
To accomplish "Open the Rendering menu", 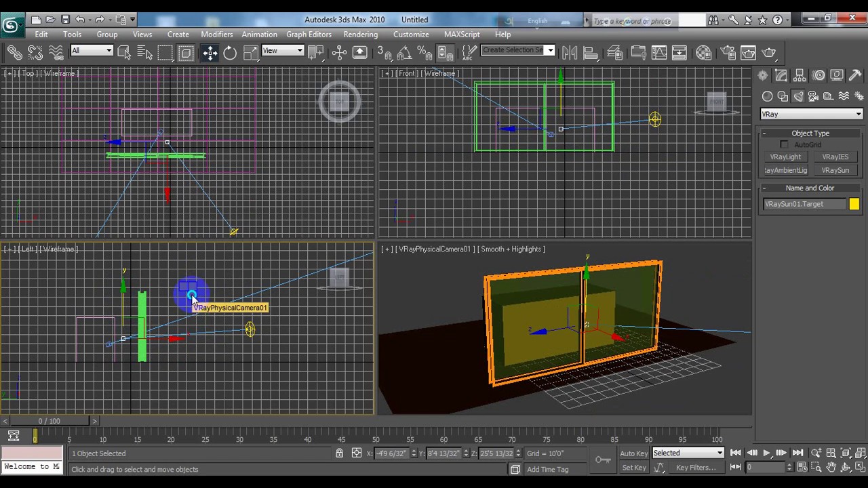I will coord(360,34).
